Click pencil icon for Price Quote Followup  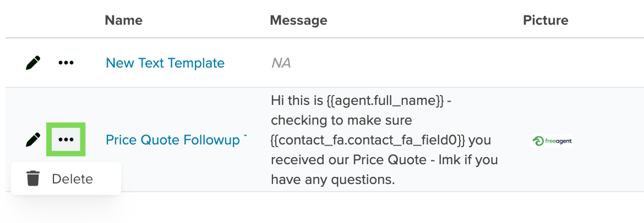(x=33, y=140)
